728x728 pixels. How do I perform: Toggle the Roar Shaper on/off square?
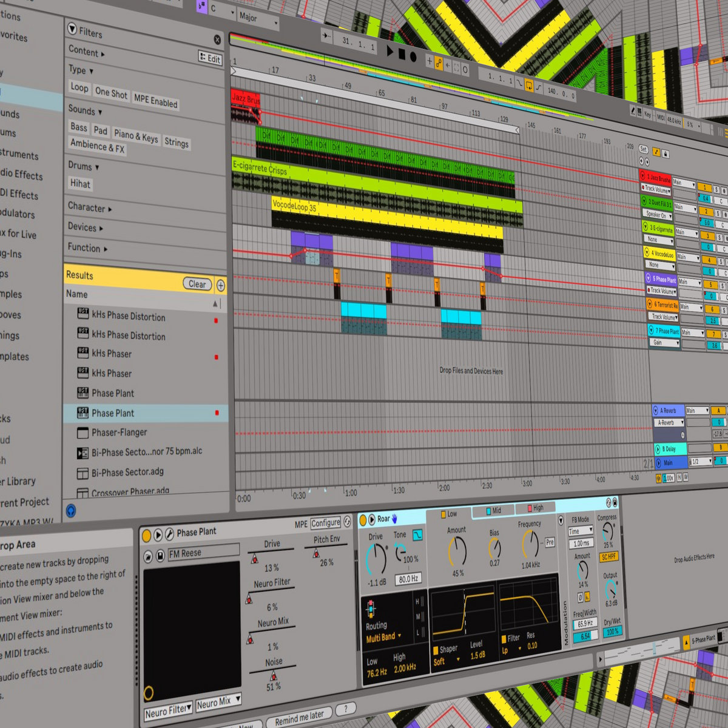pos(436,650)
